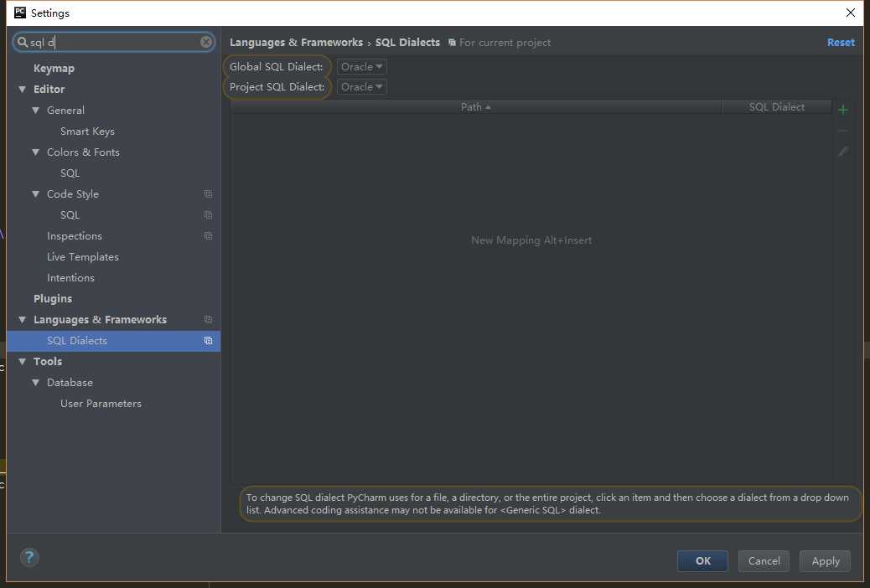
Task: Click project-level icon beside Code Style SQL
Action: (208, 215)
